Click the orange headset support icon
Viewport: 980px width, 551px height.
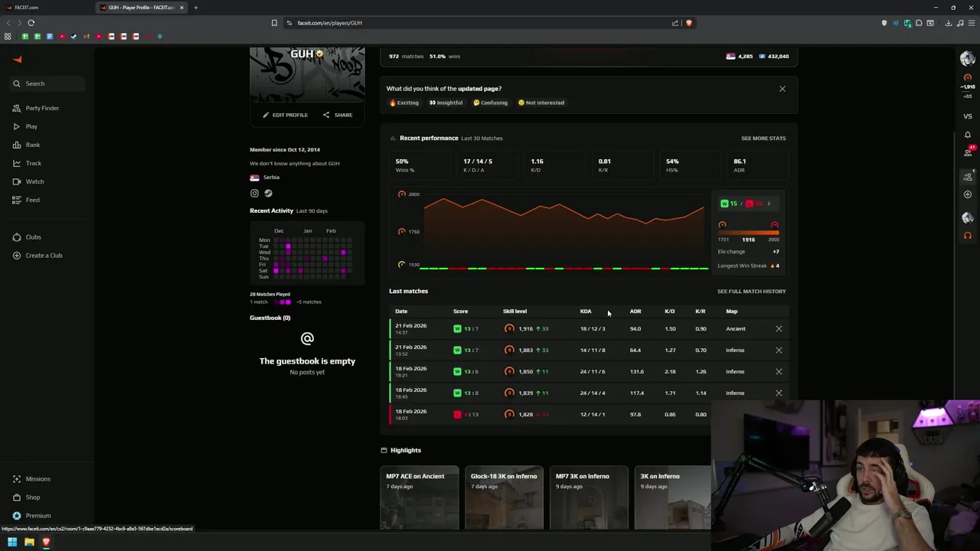pos(968,236)
